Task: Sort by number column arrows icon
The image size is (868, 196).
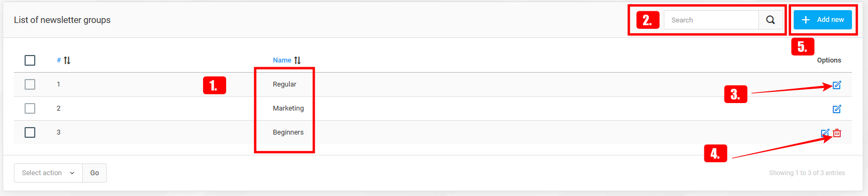Action: pos(67,60)
